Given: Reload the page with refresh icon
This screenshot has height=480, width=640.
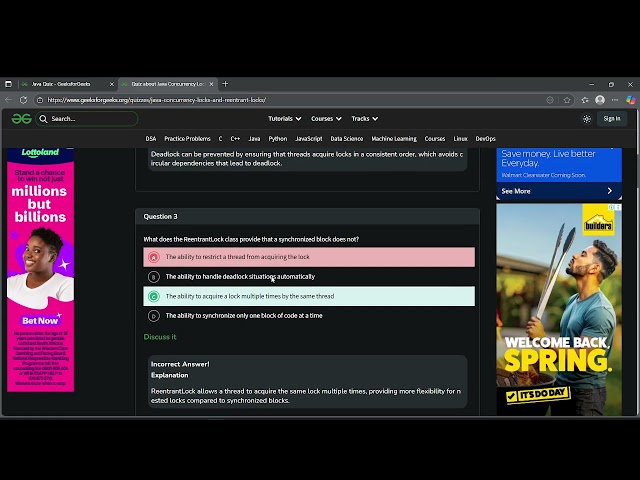Looking at the screenshot, I should [x=23, y=100].
